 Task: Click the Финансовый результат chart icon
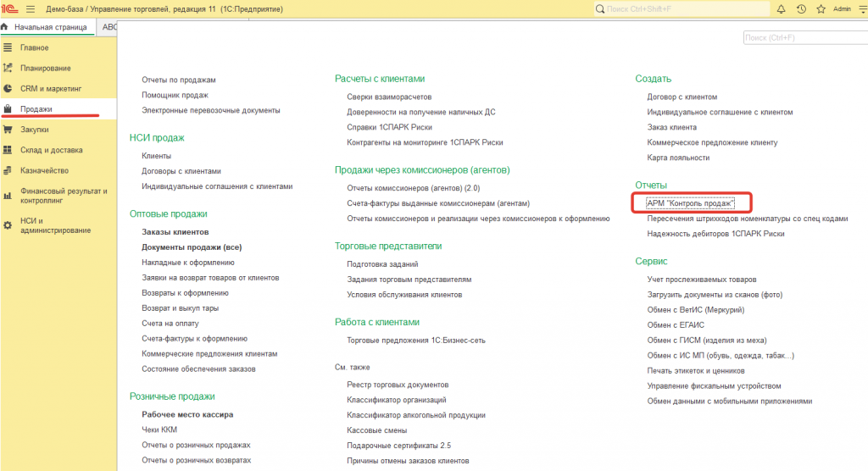click(7, 196)
